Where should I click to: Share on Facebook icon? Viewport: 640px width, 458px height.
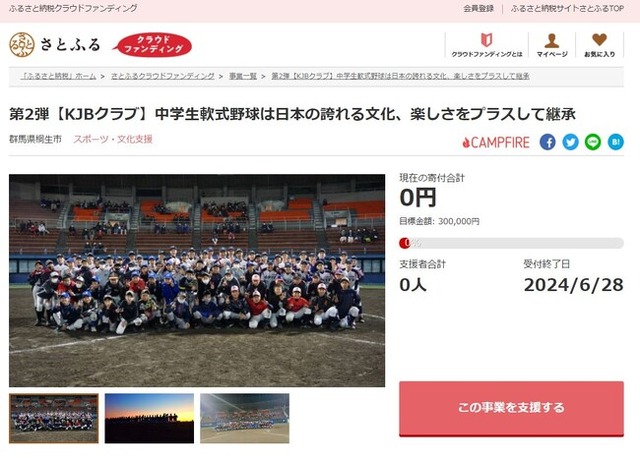547,142
